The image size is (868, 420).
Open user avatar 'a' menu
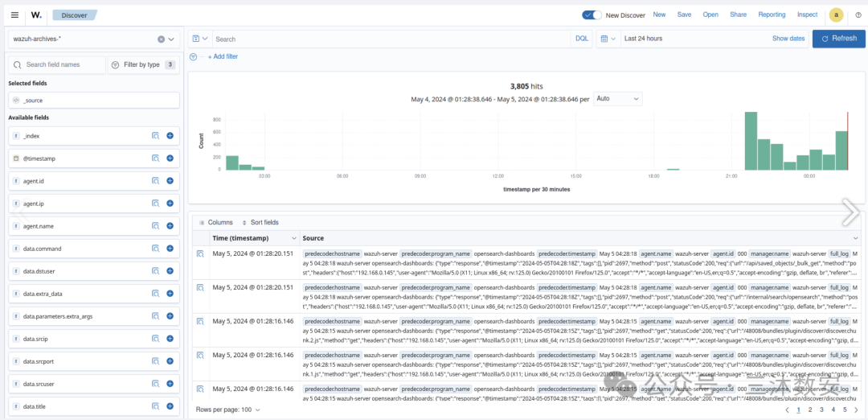pos(836,15)
